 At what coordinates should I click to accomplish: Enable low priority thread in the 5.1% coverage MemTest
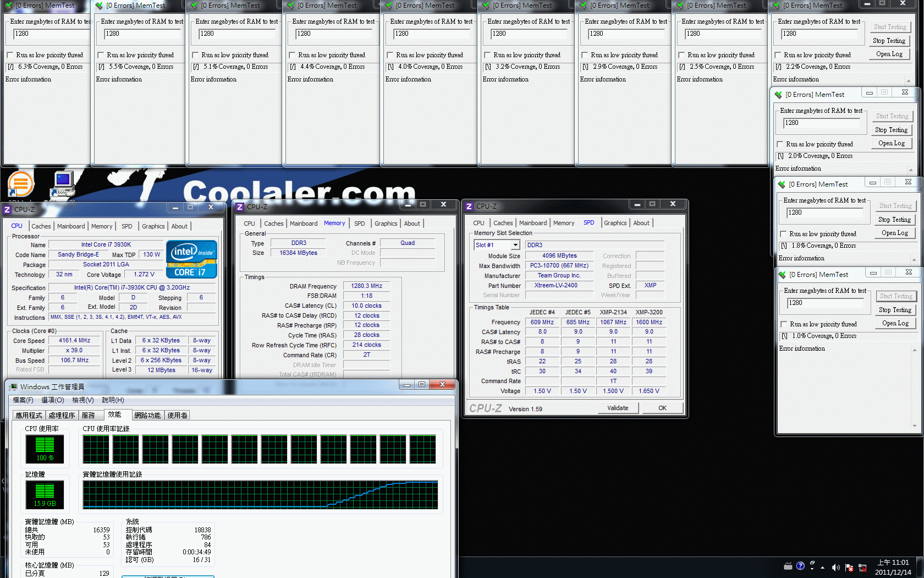click(x=195, y=55)
